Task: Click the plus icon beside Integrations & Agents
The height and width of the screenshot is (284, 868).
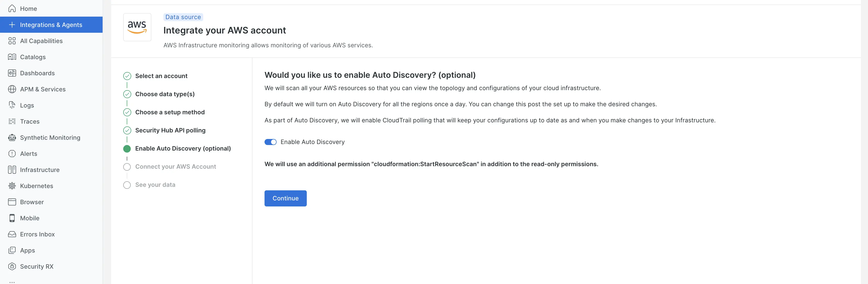Action: (x=12, y=25)
